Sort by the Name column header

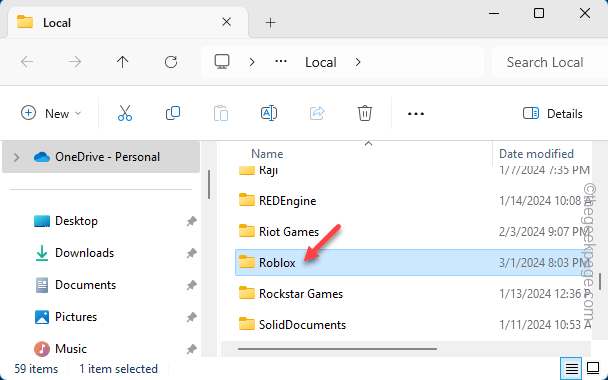pos(267,154)
